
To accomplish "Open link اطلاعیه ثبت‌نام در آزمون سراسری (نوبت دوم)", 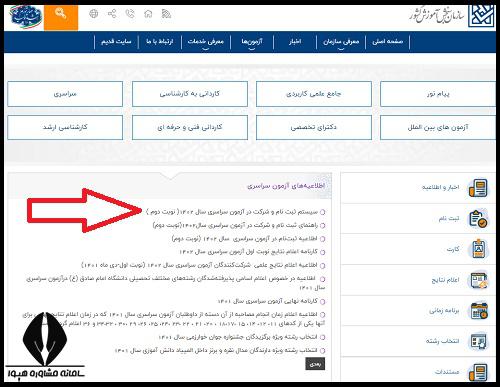I will (x=245, y=239).
